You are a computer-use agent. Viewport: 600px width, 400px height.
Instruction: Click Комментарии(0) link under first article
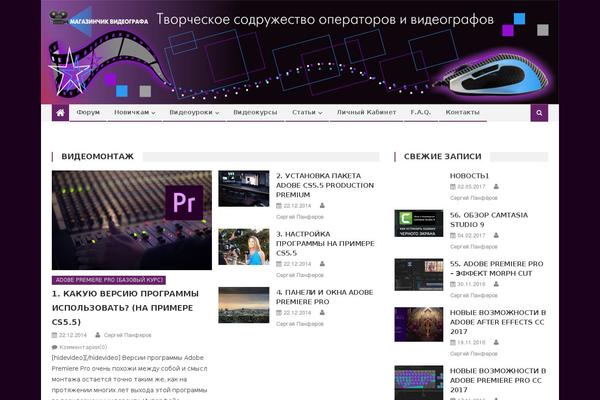coord(83,347)
